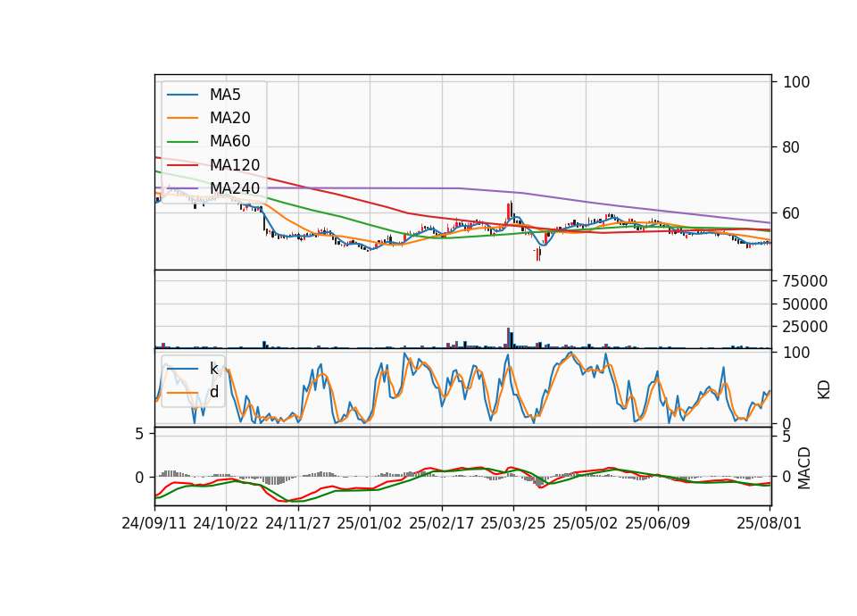The height and width of the screenshot is (616, 857).
Task: Click the MA240 legend label
Action: pos(235,188)
